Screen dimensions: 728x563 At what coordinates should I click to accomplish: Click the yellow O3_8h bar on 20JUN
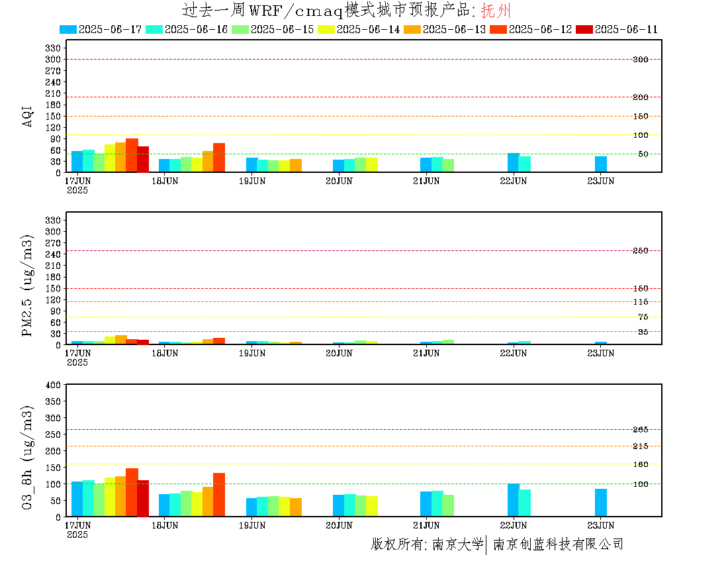point(372,506)
